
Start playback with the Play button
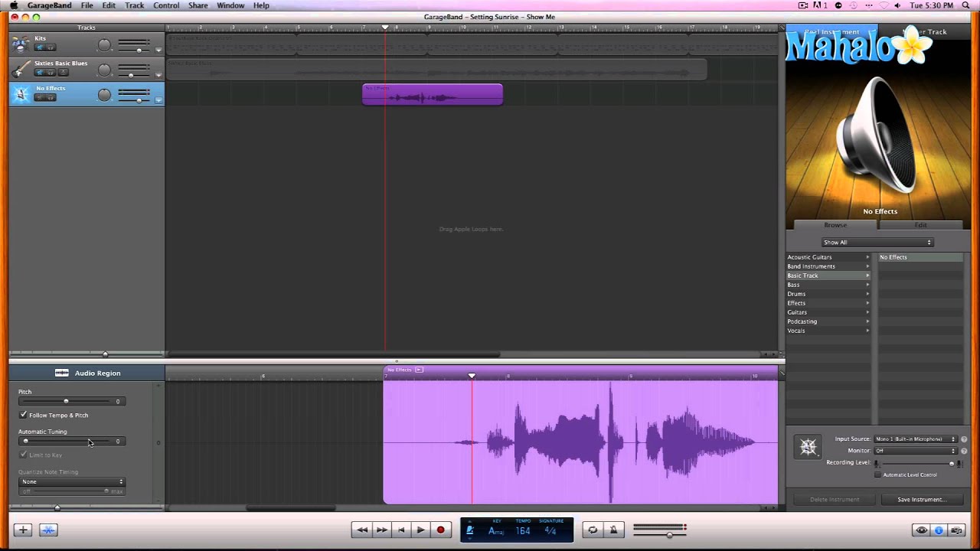pos(420,530)
